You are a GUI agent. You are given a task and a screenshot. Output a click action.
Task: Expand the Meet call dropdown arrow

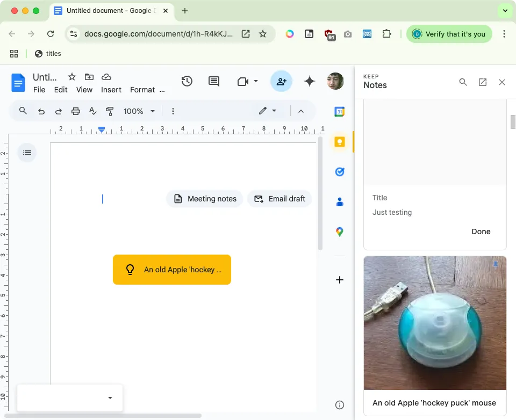pos(256,81)
